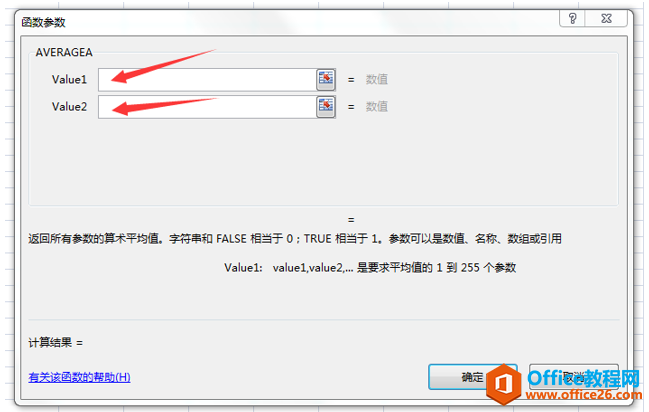This screenshot has width=649, height=412.
Task: Open the 有关该函数的帮助(H) link
Action: coord(79,377)
